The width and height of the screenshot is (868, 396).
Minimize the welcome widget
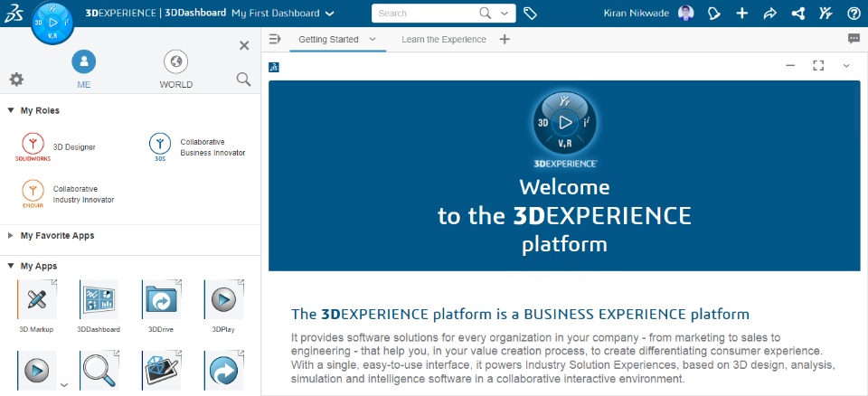click(790, 66)
